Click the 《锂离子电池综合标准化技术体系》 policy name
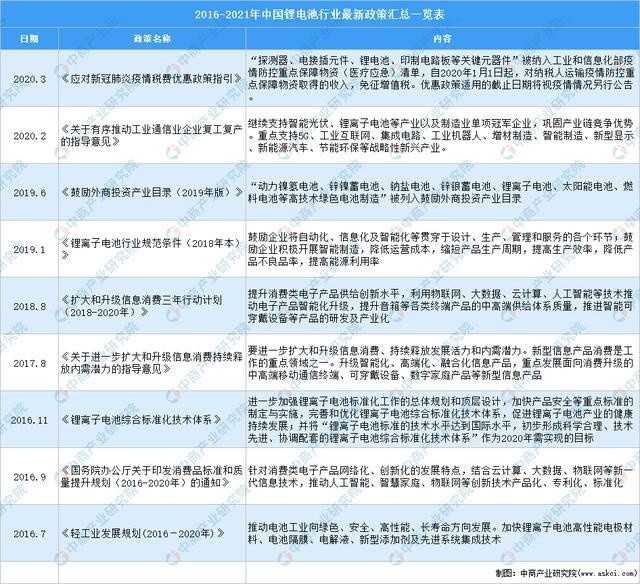640x584 pixels. [142, 420]
